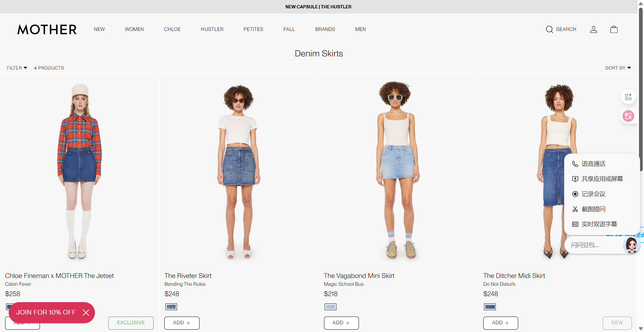Expand the FILTER dropdown
The image size is (644, 332).
click(x=17, y=68)
